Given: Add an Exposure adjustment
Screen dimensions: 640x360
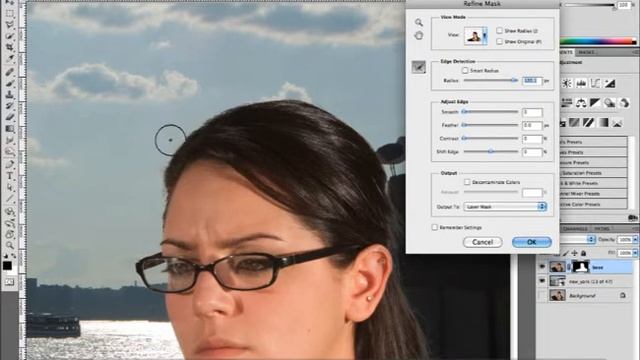Looking at the screenshot, I should click(610, 84).
